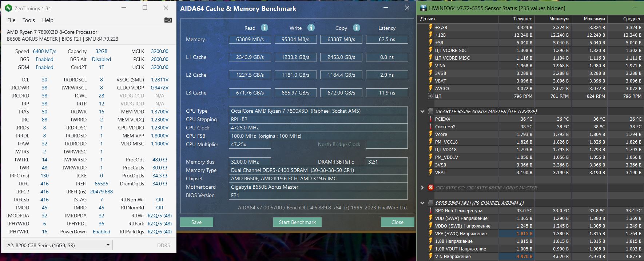
Task: Click the ZenTimings app logo icon
Action: pyautogui.click(x=9, y=8)
